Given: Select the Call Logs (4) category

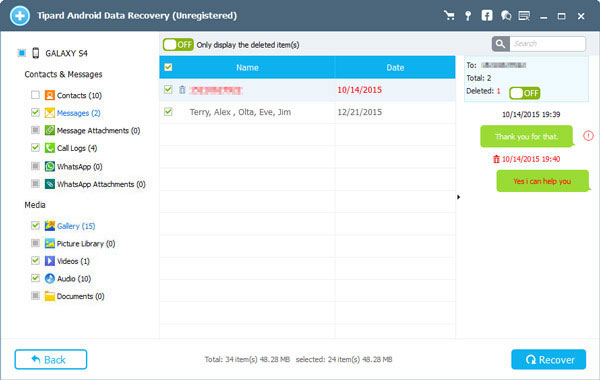Looking at the screenshot, I should point(77,148).
